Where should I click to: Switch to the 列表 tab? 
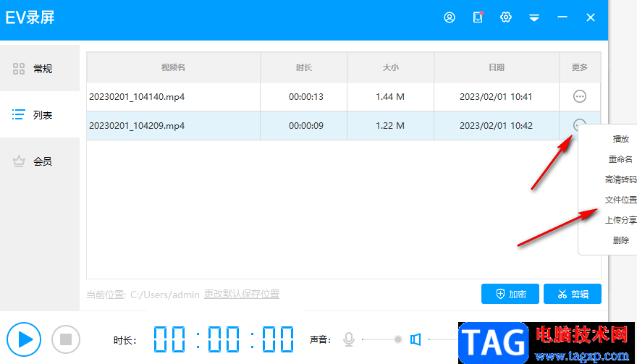pos(40,114)
